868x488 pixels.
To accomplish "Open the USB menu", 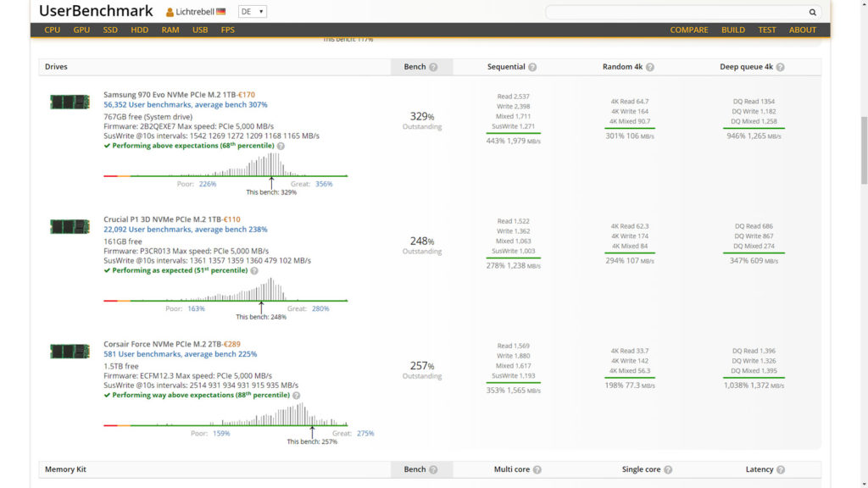I will [x=200, y=30].
